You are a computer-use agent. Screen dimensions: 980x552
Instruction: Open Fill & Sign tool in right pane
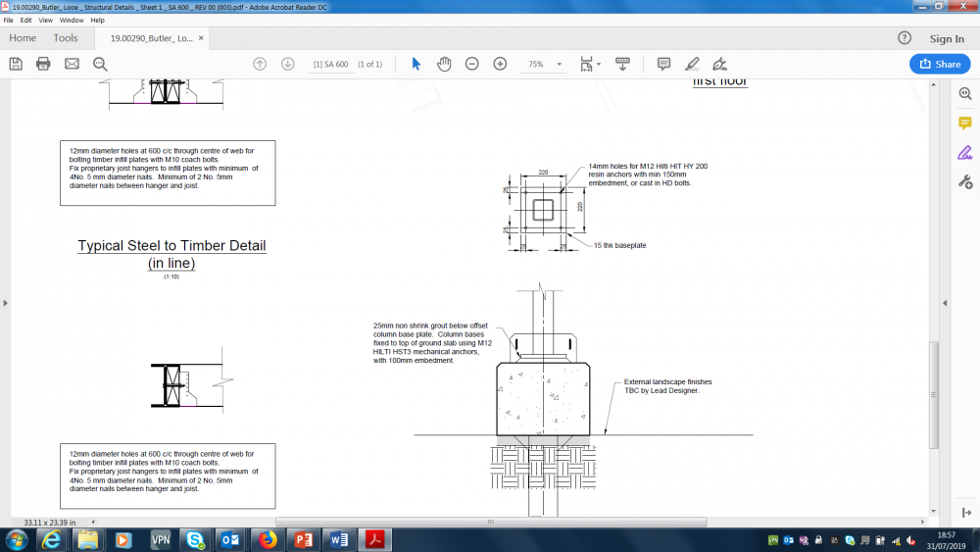pyautogui.click(x=965, y=153)
